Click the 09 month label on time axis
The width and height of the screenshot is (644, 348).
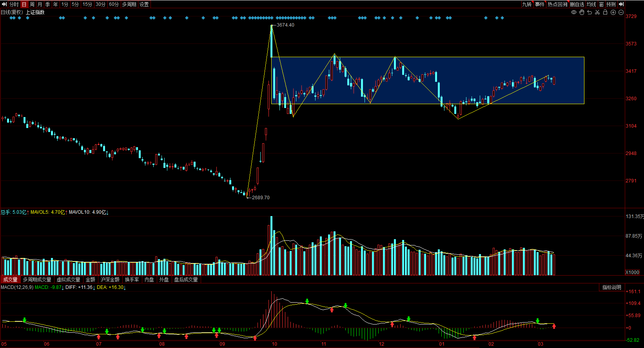pos(222,344)
